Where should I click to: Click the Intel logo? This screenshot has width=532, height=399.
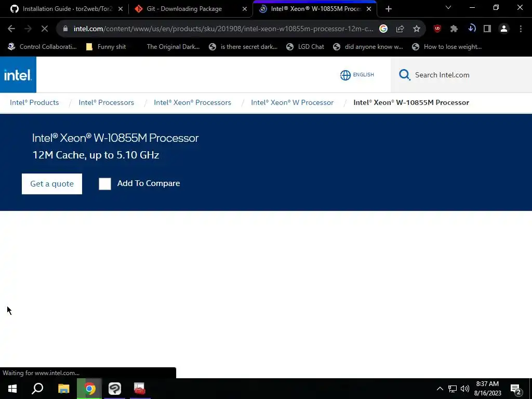pos(18,75)
